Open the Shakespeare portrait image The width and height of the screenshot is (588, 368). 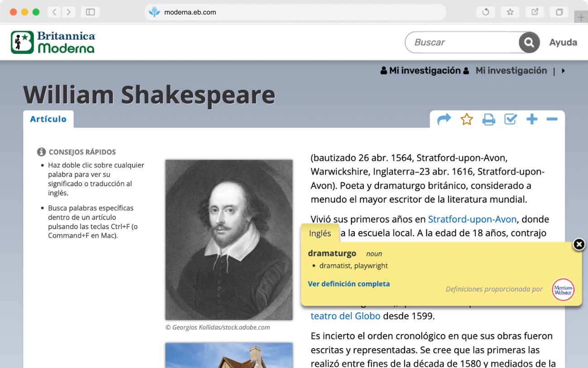tap(229, 240)
